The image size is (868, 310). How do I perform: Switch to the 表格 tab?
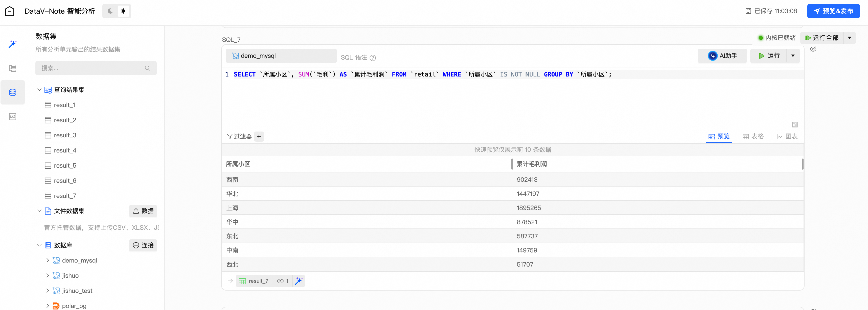753,136
